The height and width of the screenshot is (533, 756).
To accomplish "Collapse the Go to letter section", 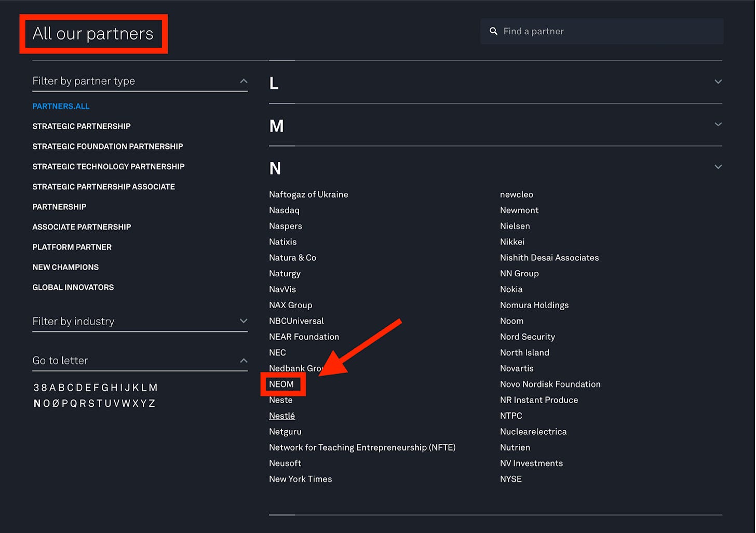I will point(244,361).
